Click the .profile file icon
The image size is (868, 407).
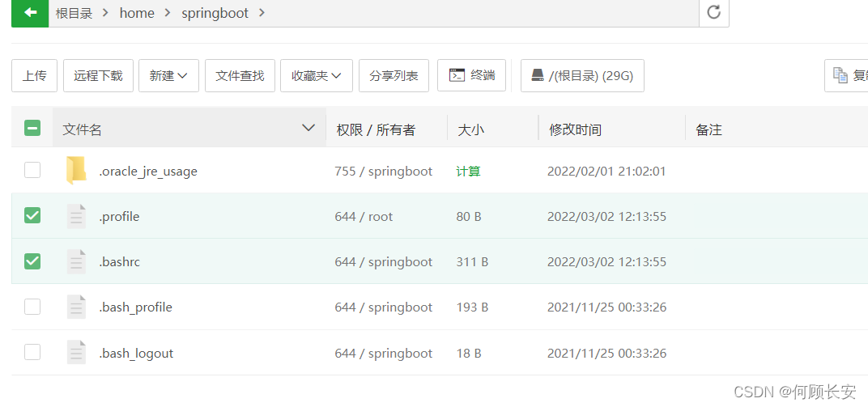(x=76, y=216)
